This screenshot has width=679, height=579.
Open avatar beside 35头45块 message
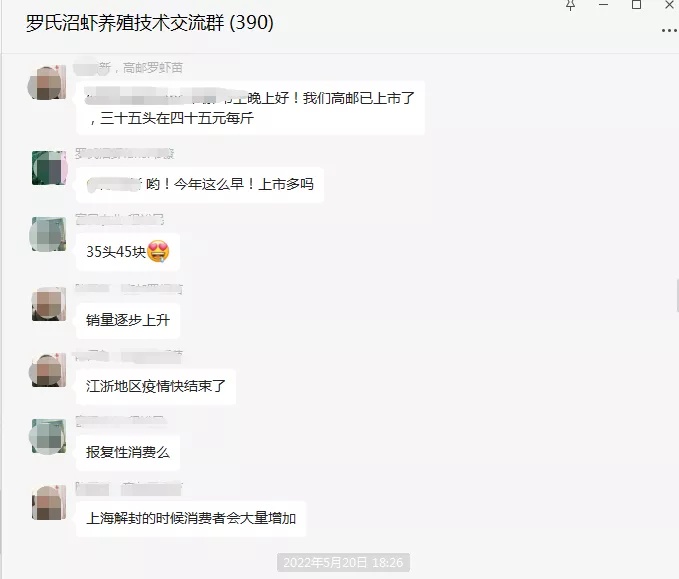click(x=48, y=234)
